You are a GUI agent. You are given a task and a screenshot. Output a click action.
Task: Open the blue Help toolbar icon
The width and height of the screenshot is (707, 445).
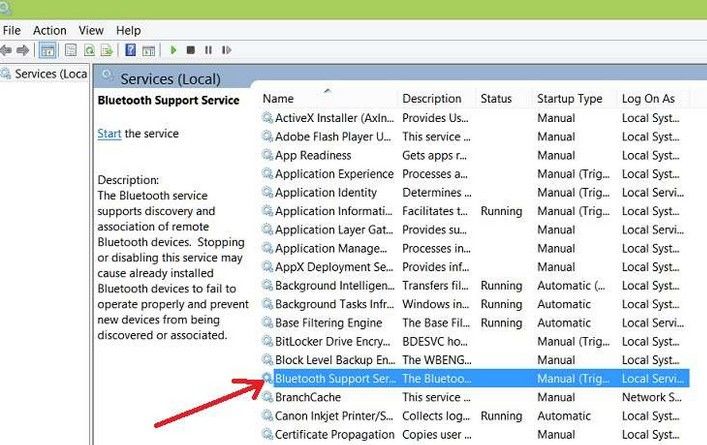pyautogui.click(x=131, y=50)
